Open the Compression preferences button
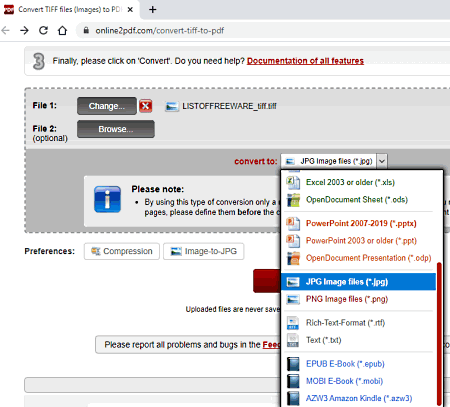450x407 pixels. pyautogui.click(x=122, y=251)
